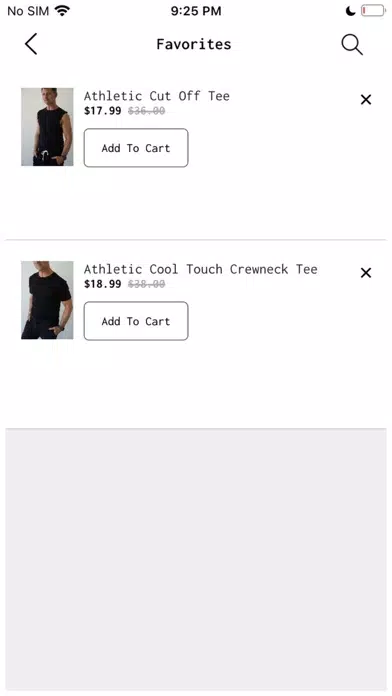Screen dimensions: 392x696
Task: Tap the Athletic Cool Touch Crewneck Tee title
Action: 201,269
